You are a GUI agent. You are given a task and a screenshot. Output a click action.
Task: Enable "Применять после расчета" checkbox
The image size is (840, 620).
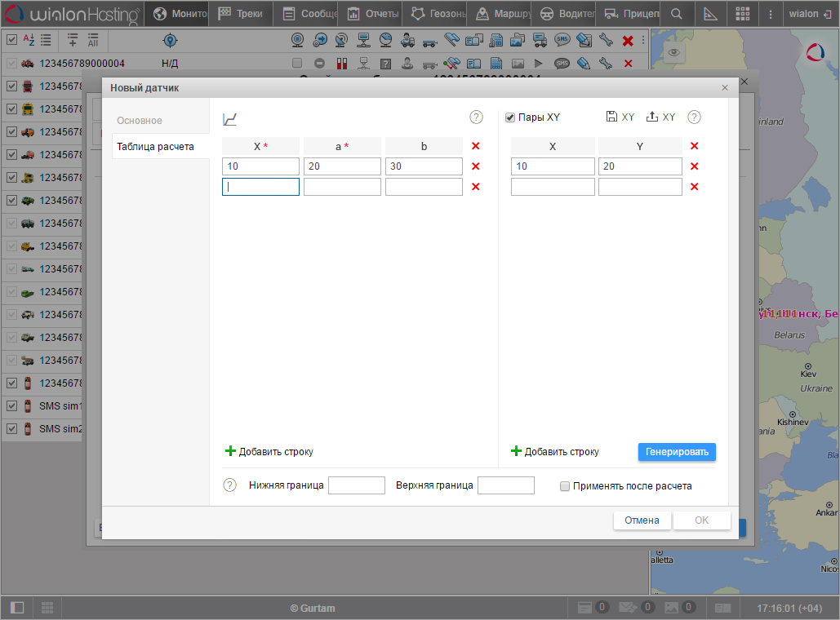click(565, 486)
